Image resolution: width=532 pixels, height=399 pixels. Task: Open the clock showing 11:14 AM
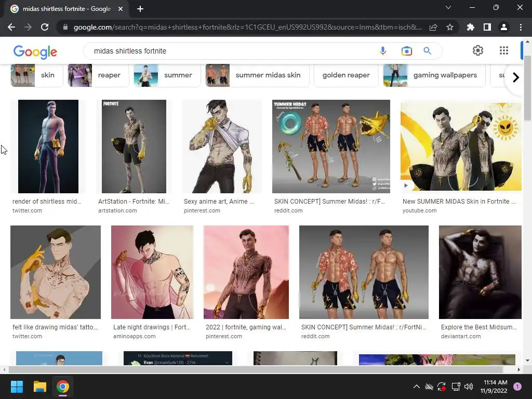(494, 387)
